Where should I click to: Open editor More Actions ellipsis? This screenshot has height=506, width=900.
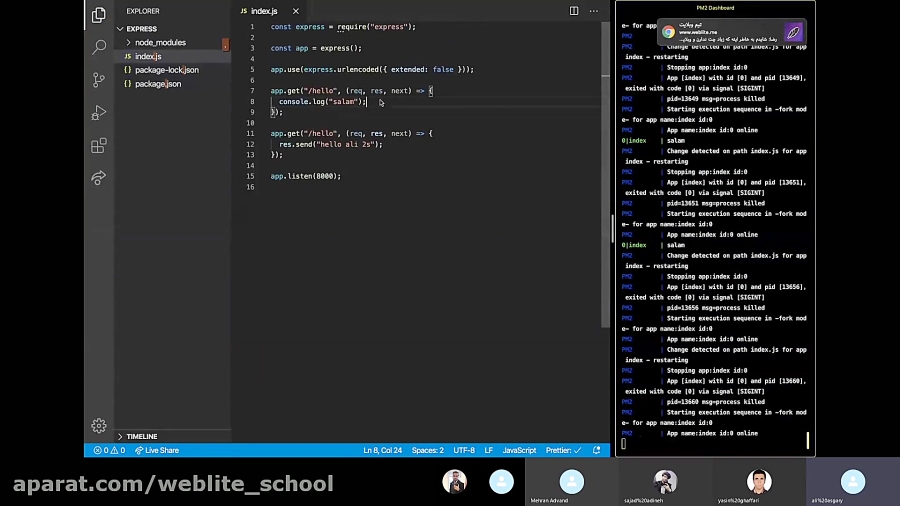[x=593, y=11]
